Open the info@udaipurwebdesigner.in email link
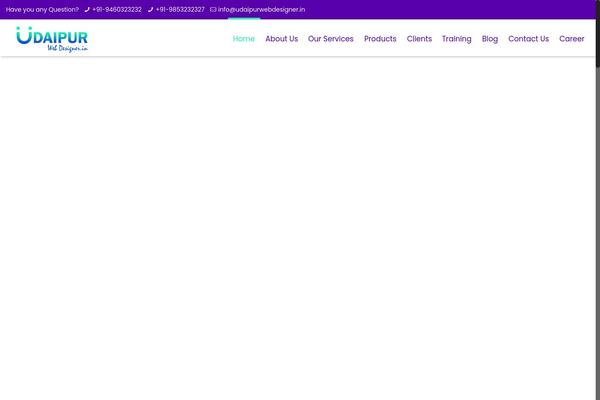The image size is (600, 400). 261,10
